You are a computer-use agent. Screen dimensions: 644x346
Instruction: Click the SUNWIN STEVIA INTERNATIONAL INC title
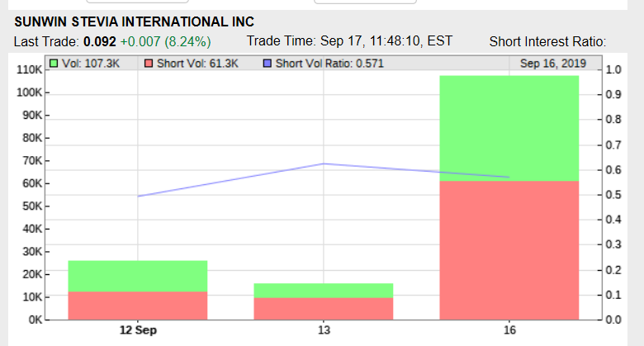tap(134, 21)
